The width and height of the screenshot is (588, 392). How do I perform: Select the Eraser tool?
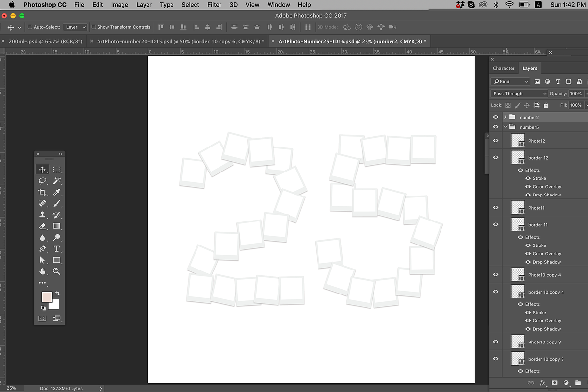pyautogui.click(x=42, y=226)
